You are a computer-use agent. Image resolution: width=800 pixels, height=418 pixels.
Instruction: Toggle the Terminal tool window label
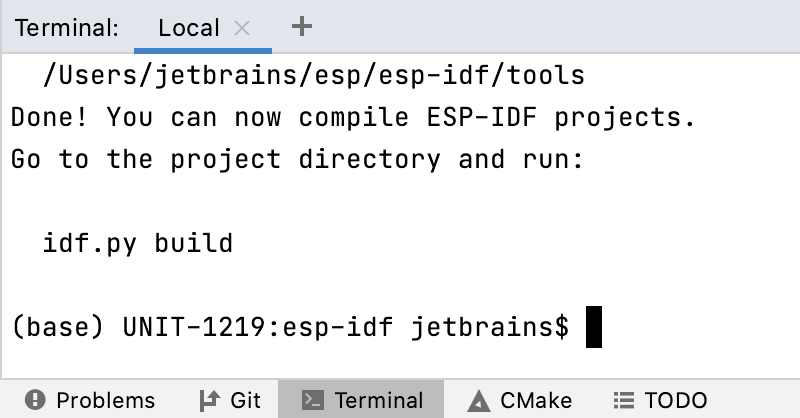379,400
